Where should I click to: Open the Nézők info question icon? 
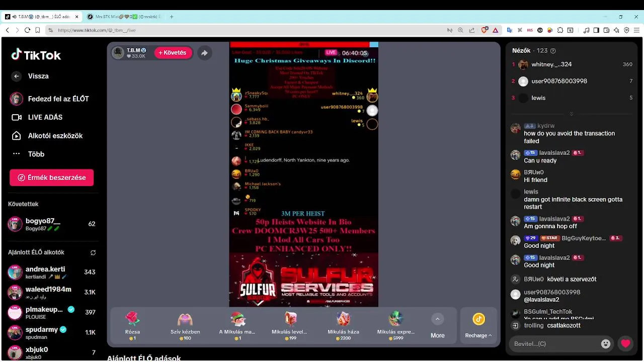point(553,51)
